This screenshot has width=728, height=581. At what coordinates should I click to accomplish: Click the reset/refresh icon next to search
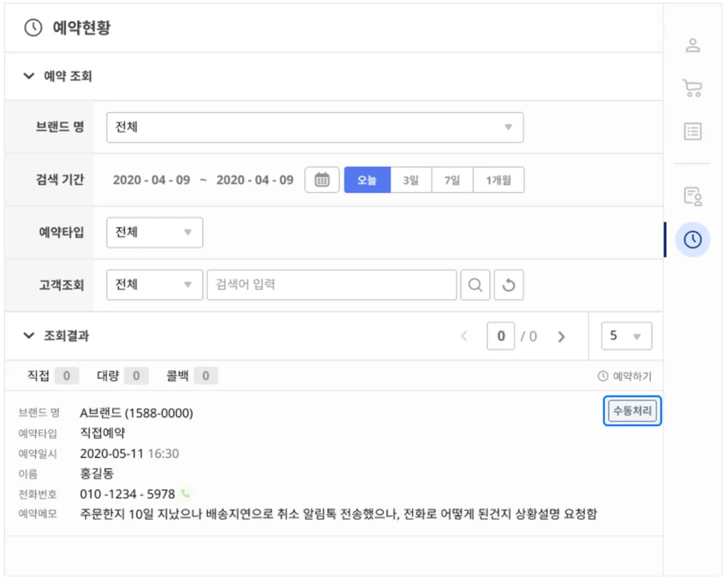tap(508, 284)
